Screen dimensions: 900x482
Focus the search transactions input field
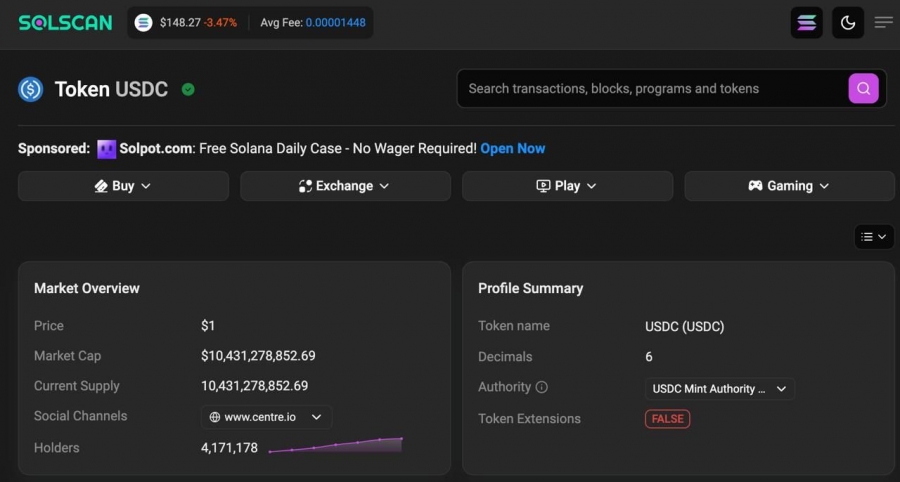pos(652,88)
